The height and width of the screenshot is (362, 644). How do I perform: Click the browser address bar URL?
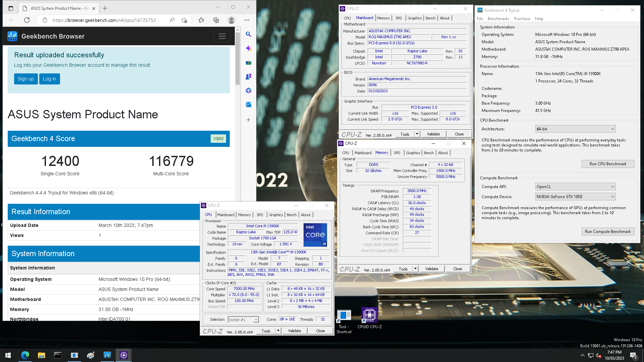coord(104,20)
